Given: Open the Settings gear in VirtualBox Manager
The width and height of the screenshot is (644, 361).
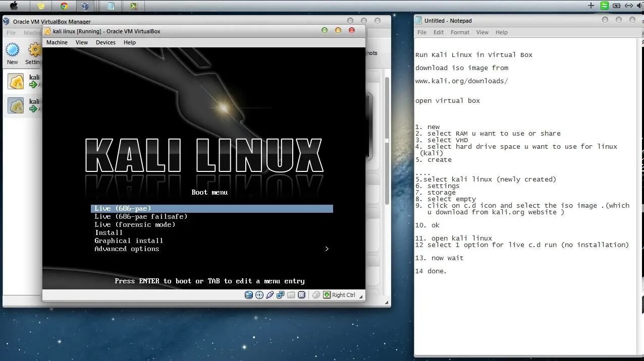Looking at the screenshot, I should (35, 50).
